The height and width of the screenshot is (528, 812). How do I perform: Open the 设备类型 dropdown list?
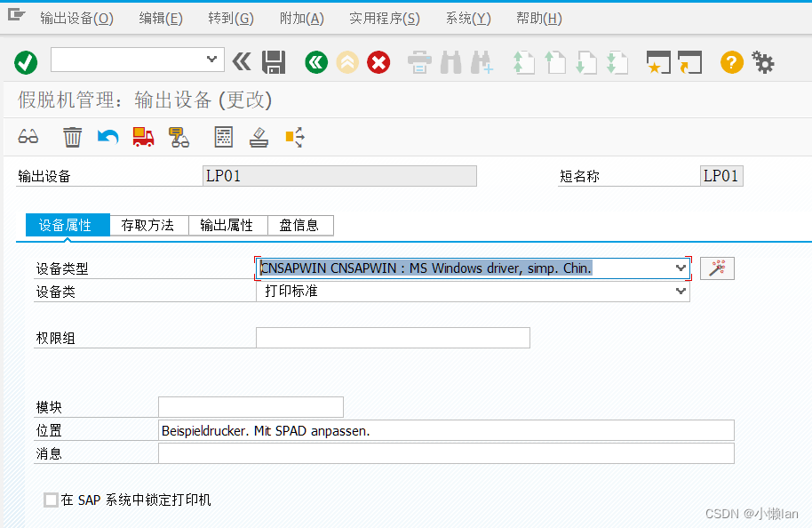[681, 268]
